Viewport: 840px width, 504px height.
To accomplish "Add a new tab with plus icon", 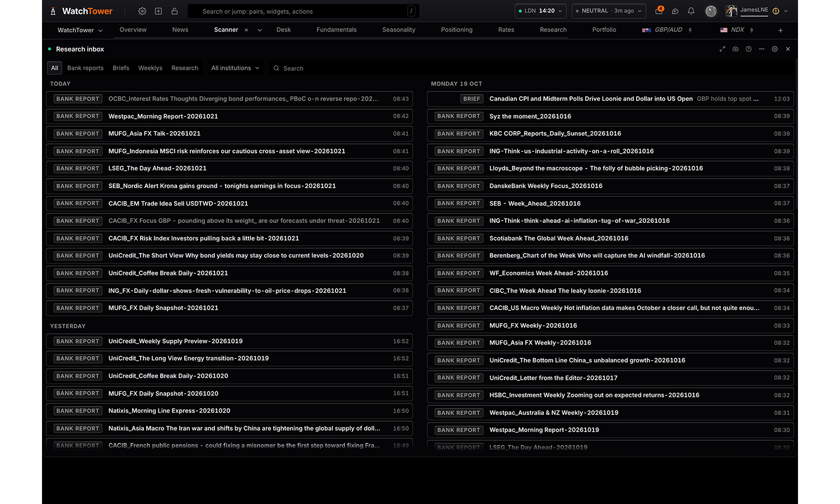I will click(781, 30).
